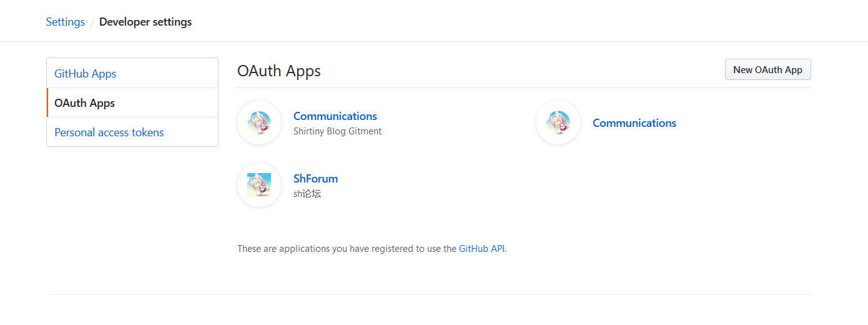Go back to Settings via breadcrumb
This screenshot has height=325, width=868.
[66, 22]
